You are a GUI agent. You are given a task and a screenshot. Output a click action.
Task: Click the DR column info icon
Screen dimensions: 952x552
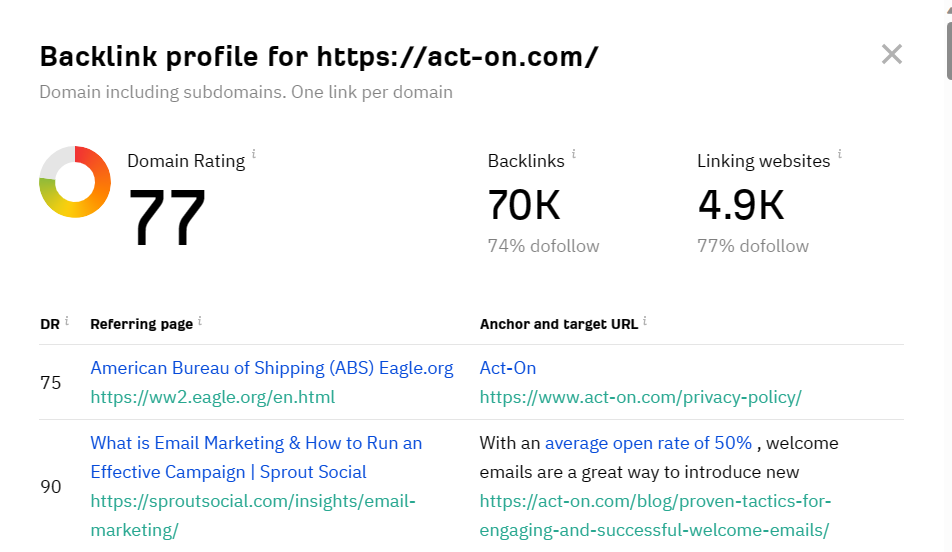click(x=67, y=320)
